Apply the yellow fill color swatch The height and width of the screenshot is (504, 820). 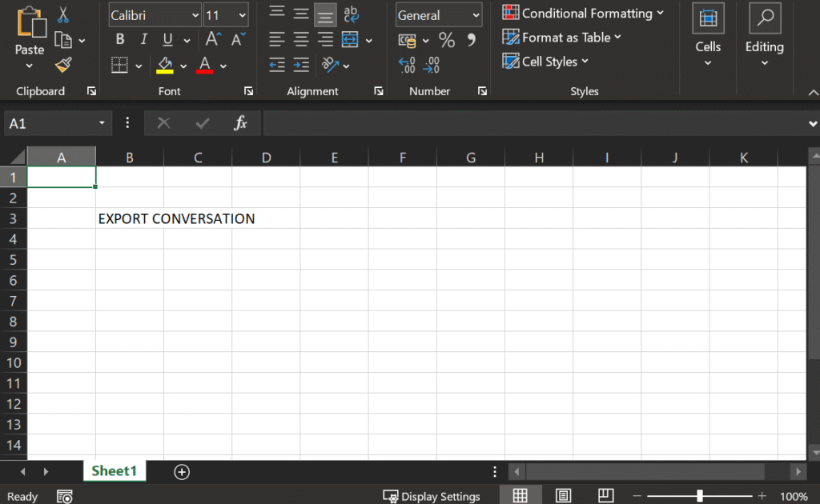[166, 65]
